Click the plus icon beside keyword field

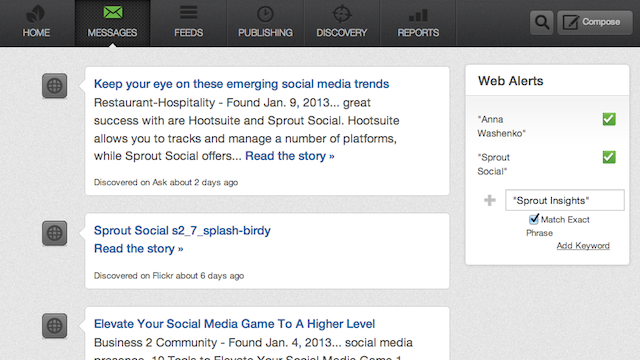(490, 200)
